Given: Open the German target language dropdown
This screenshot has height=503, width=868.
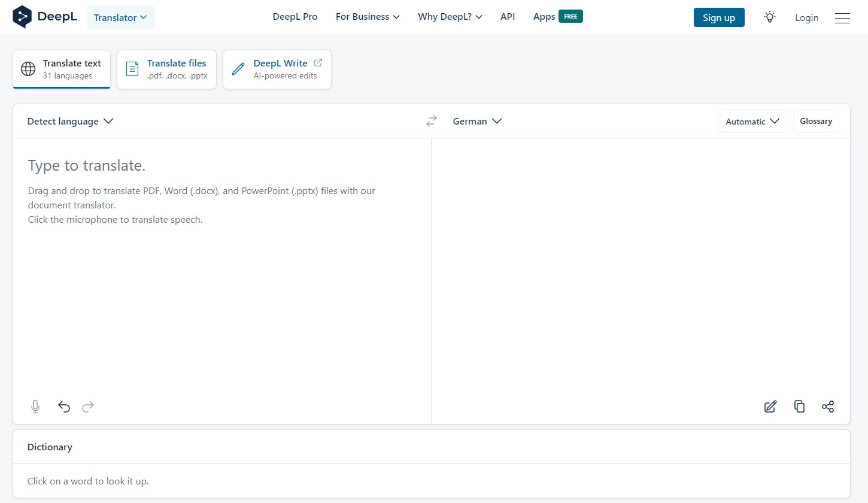Looking at the screenshot, I should (x=477, y=121).
